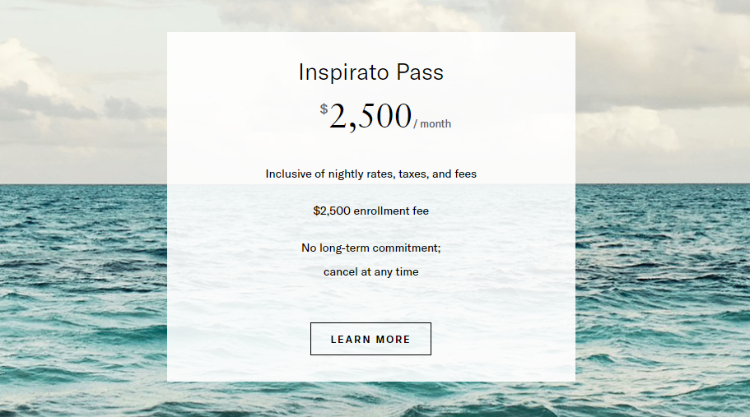The height and width of the screenshot is (417, 750).
Task: Click the word "taxes" in the inclusive line
Action: (x=414, y=173)
